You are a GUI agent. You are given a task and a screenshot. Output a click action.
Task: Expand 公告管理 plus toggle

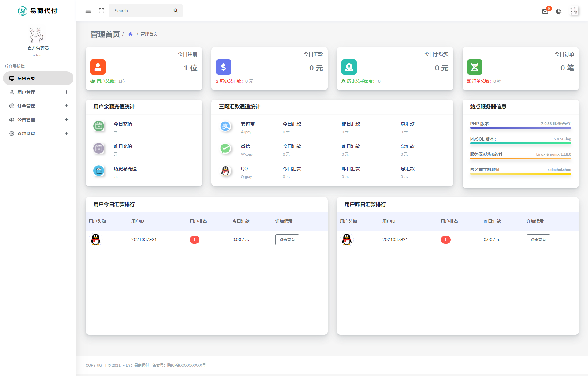coord(66,120)
